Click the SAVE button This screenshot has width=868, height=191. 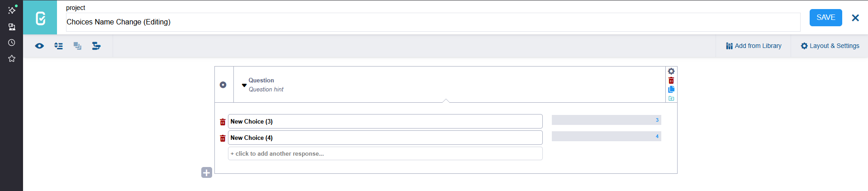point(825,18)
